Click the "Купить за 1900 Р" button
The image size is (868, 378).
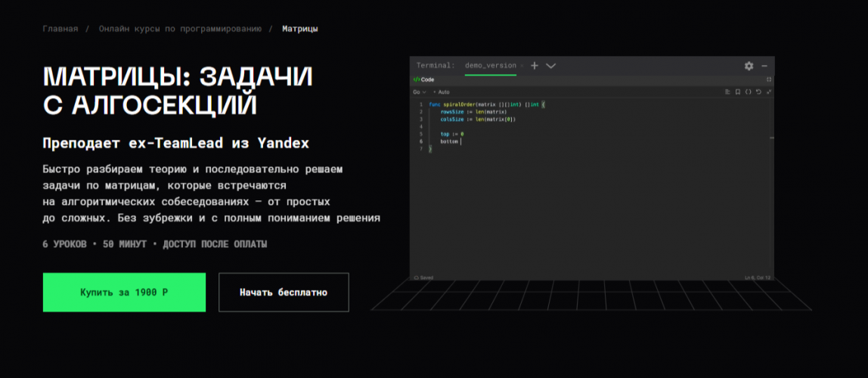[x=124, y=293]
